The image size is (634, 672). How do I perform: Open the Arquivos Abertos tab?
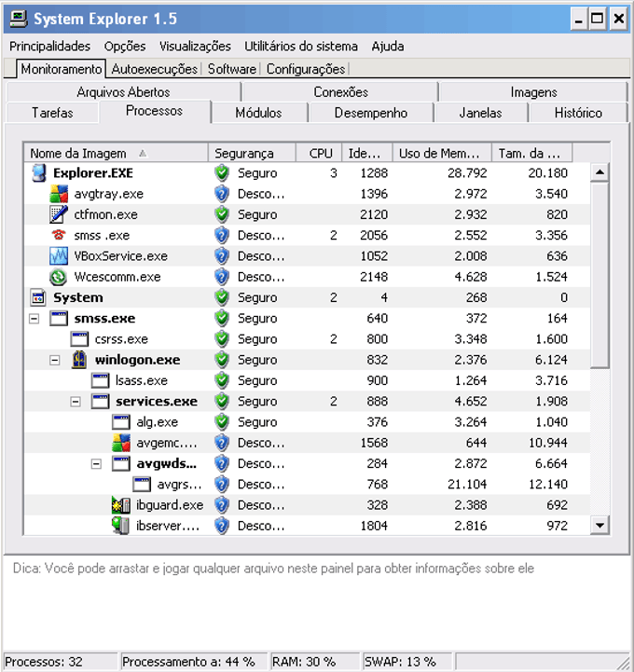[123, 91]
